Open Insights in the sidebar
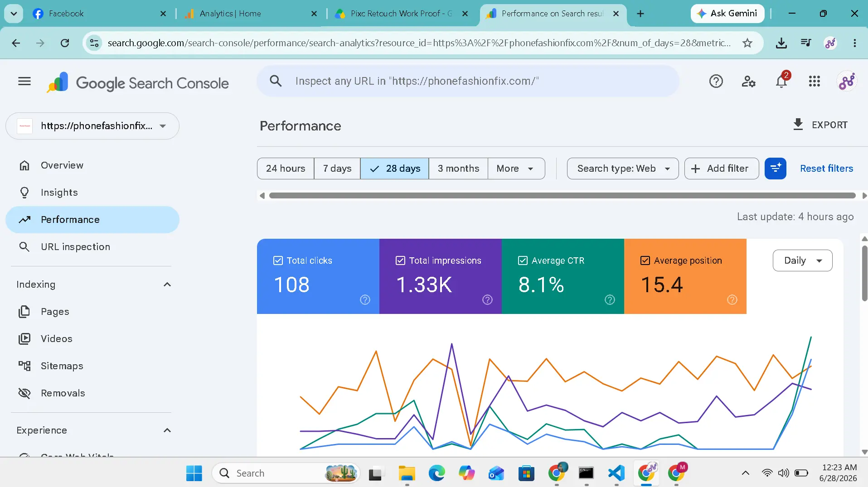The width and height of the screenshot is (868, 487). click(92, 193)
